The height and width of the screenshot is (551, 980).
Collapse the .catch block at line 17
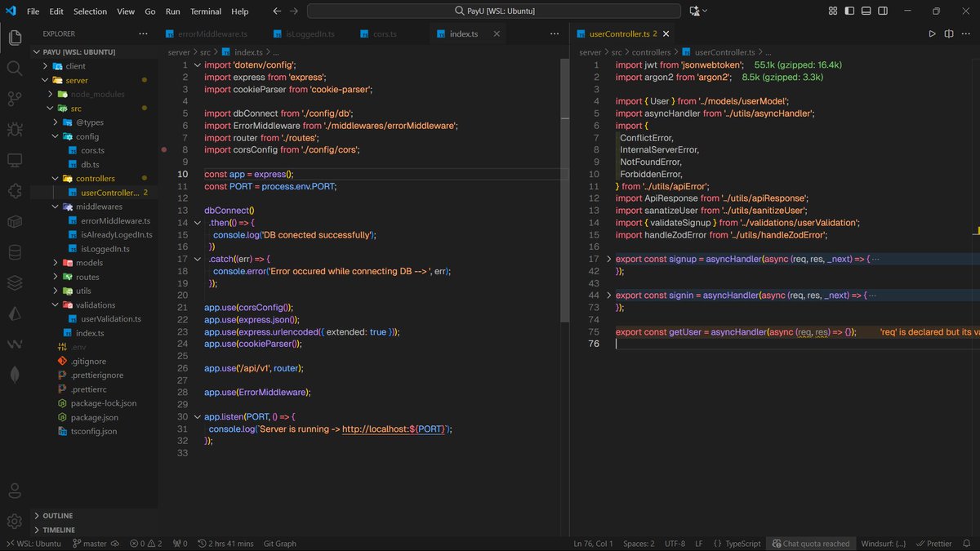pyautogui.click(x=197, y=259)
